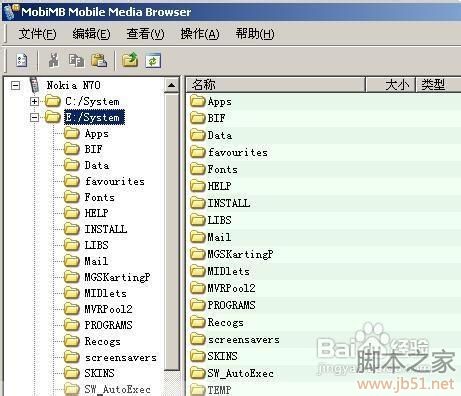Select INSTALL folder icon in file list

(197, 203)
